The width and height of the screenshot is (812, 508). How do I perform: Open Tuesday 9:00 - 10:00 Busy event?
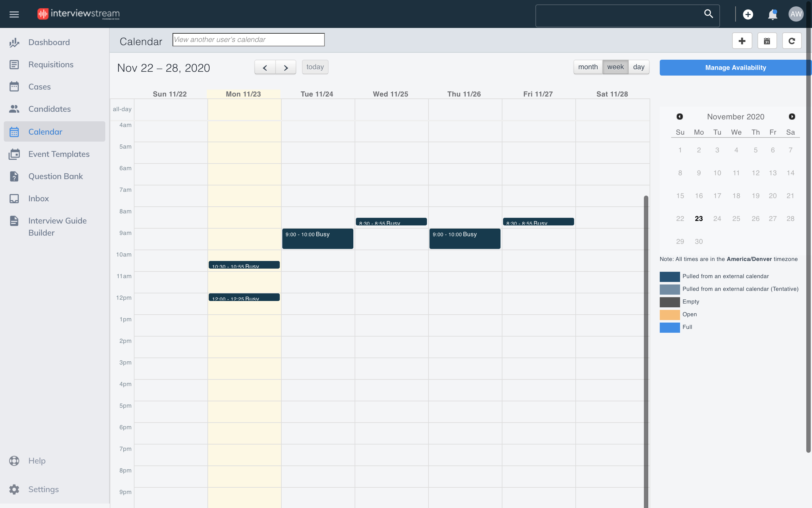tap(318, 238)
